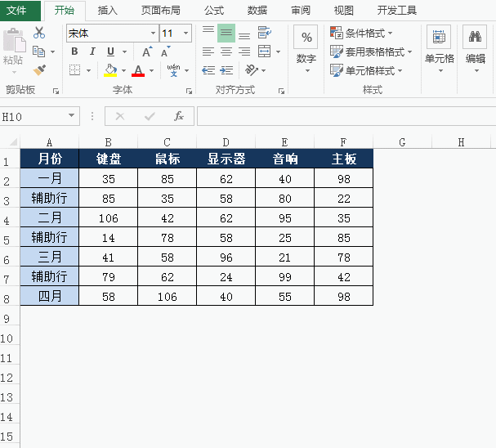496x448 pixels.
Task: Select the 键盘 header cell
Action: click(x=109, y=159)
